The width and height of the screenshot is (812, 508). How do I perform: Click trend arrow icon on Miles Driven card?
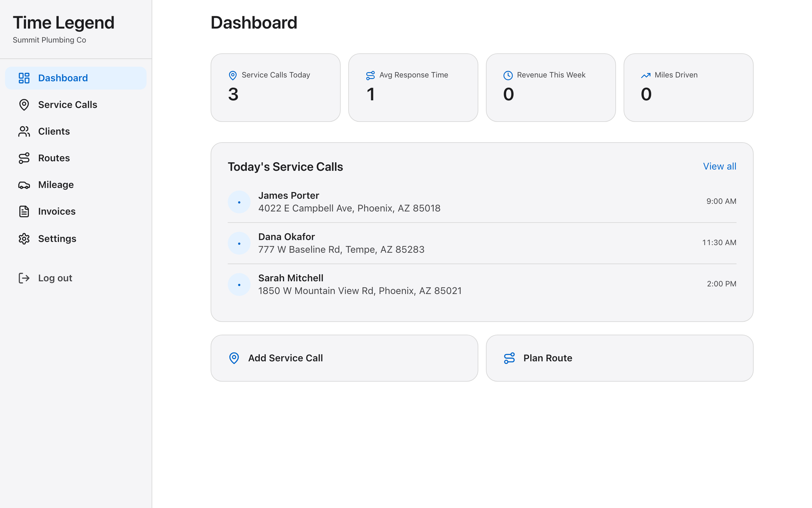(x=645, y=75)
